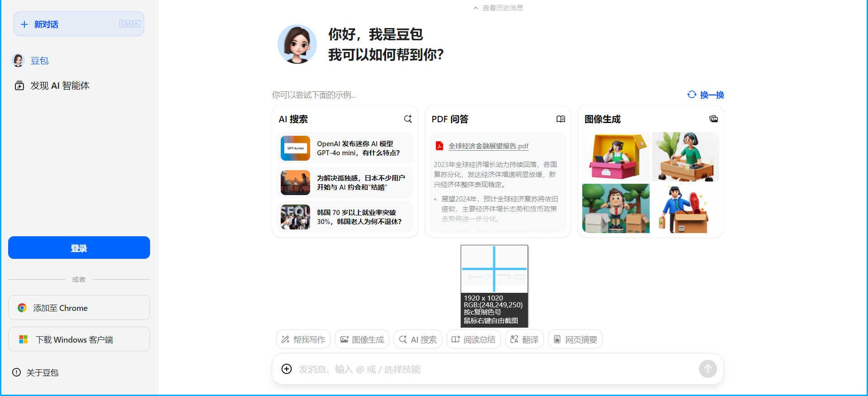Choose the AI 搜索 skill chip

point(418,339)
